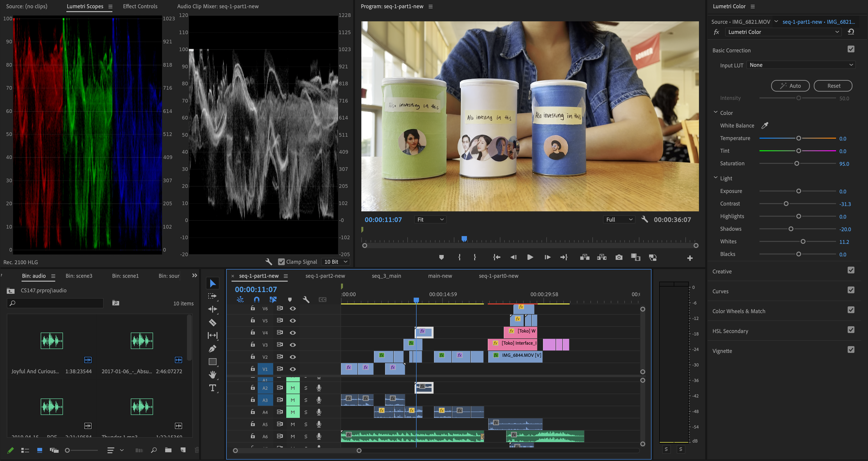Select the Type tool
Viewport: 868px width, 461px height.
[x=212, y=388]
